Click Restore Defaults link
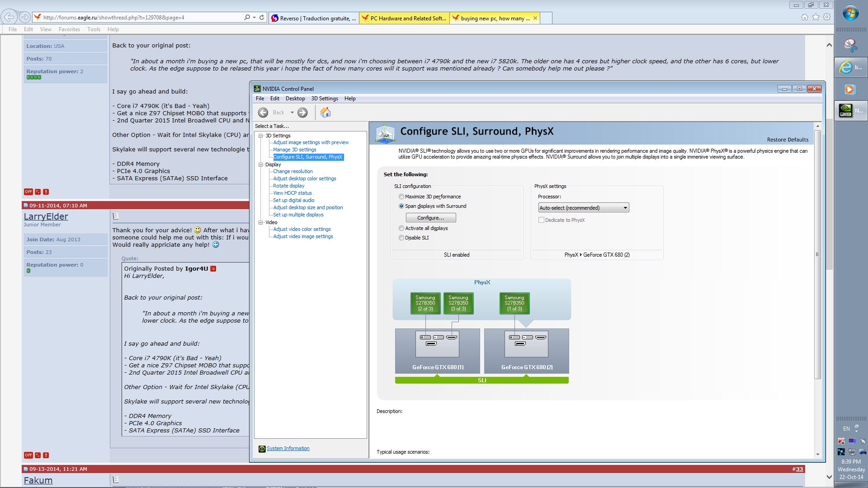 [788, 140]
